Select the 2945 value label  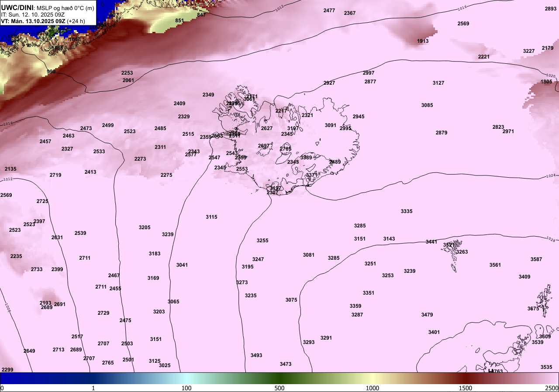pos(359,117)
